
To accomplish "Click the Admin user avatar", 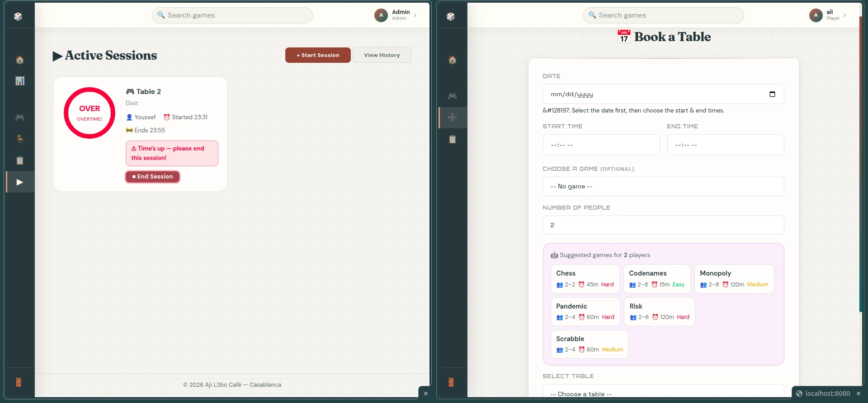I will [381, 15].
